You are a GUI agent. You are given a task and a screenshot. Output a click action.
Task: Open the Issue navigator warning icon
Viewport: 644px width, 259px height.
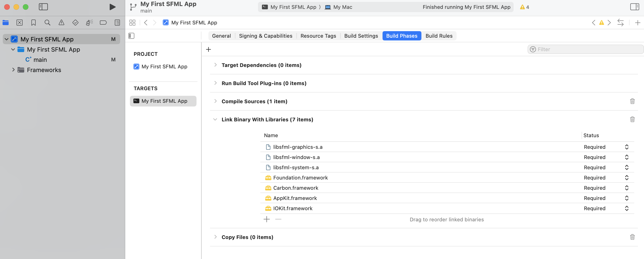click(61, 23)
